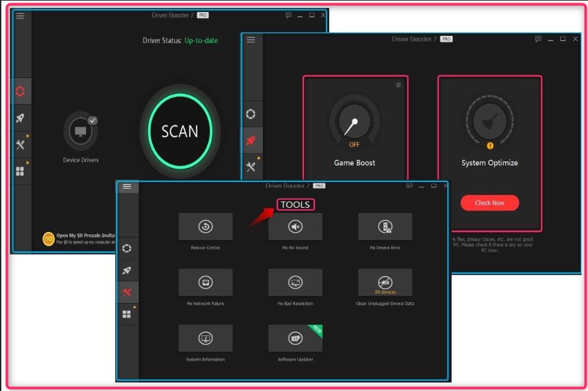The height and width of the screenshot is (391, 588).
Task: Open feedback icon in Game Boost window title bar
Action: tap(538, 39)
